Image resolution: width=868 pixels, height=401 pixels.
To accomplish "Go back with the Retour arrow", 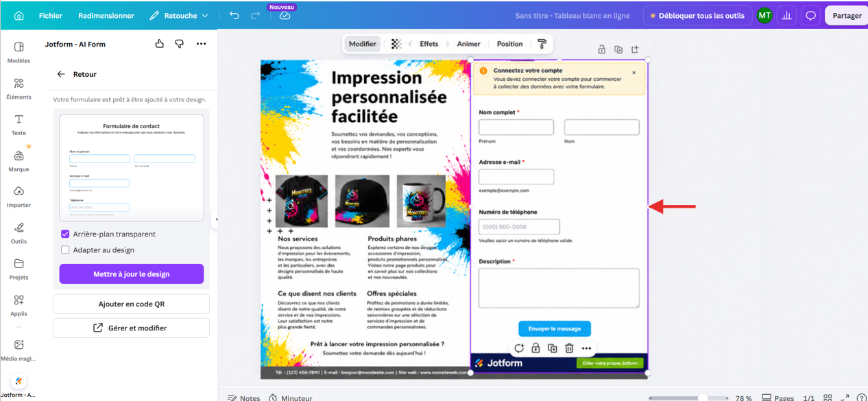I will [x=61, y=74].
